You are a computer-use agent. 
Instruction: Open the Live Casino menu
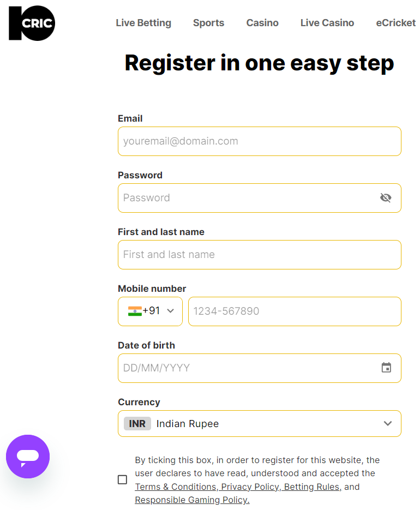[327, 23]
